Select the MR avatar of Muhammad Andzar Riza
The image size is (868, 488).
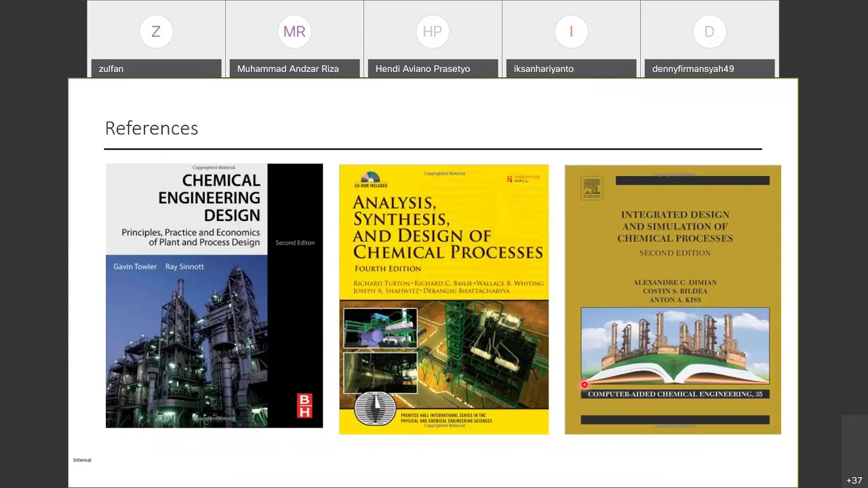[x=294, y=32]
